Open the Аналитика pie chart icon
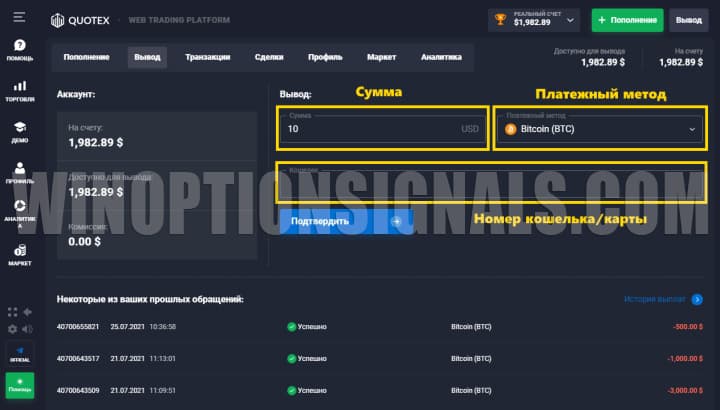720x410 pixels. 20,214
